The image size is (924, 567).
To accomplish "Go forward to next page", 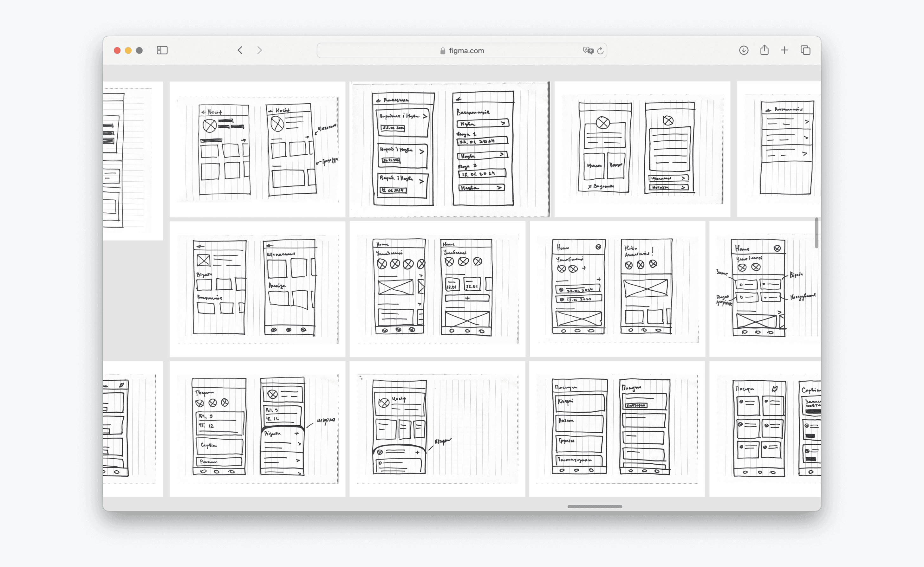I will [259, 50].
